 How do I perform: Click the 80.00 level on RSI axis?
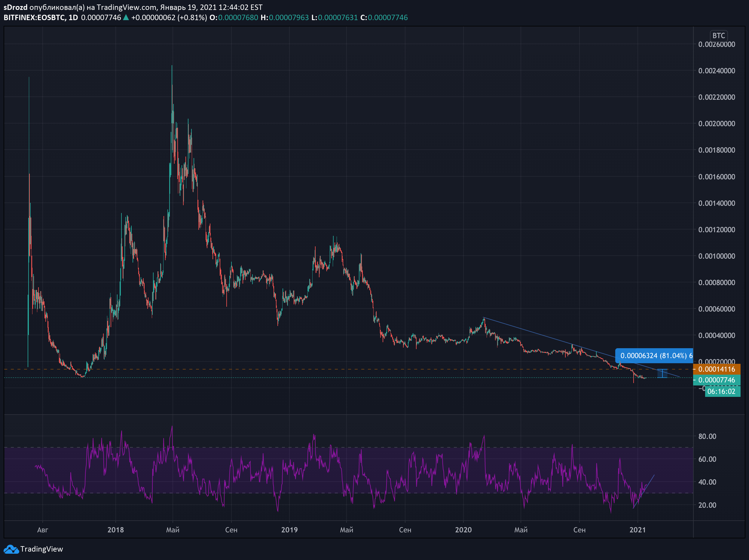coord(707,437)
